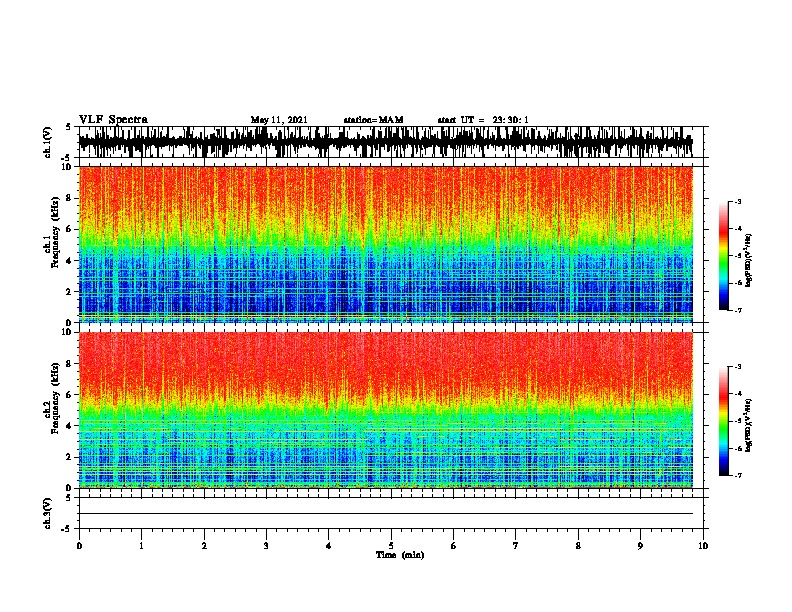Click the '-7' tick on ch.1 colorbar
Viewport: 792px width, 612px height.
pyautogui.click(x=737, y=310)
